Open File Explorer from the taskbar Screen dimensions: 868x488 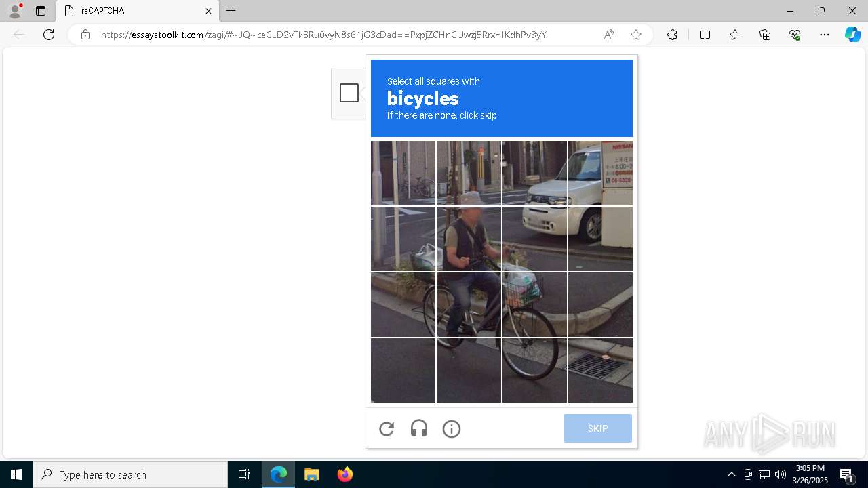pos(312,474)
